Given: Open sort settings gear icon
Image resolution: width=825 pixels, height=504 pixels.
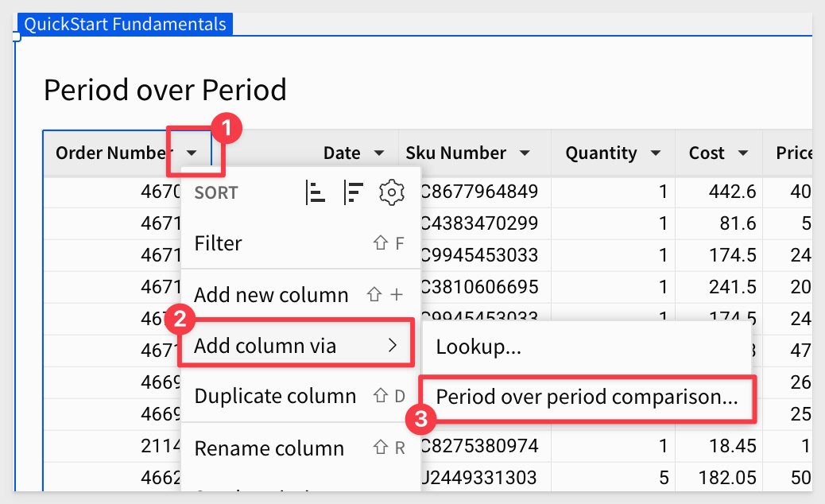Looking at the screenshot, I should (392, 192).
